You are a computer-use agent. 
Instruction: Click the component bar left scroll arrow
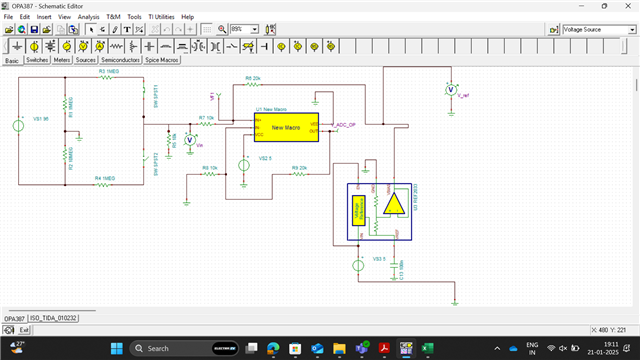5,47
